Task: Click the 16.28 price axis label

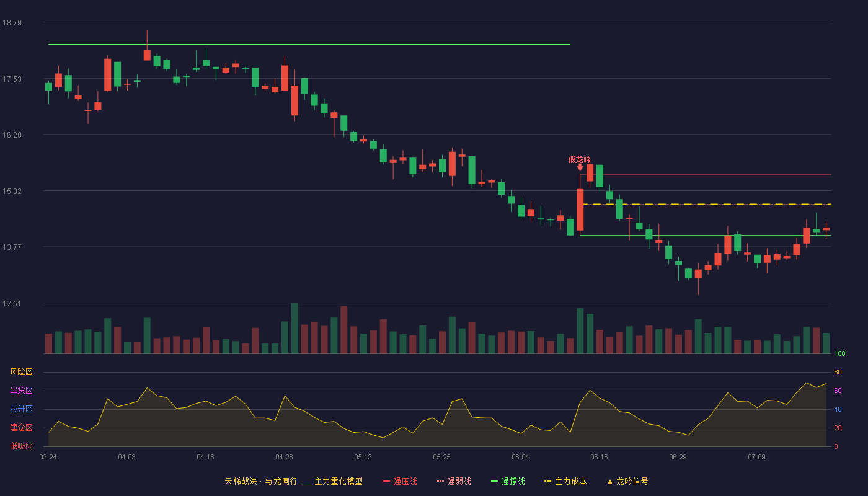Action: [x=12, y=135]
